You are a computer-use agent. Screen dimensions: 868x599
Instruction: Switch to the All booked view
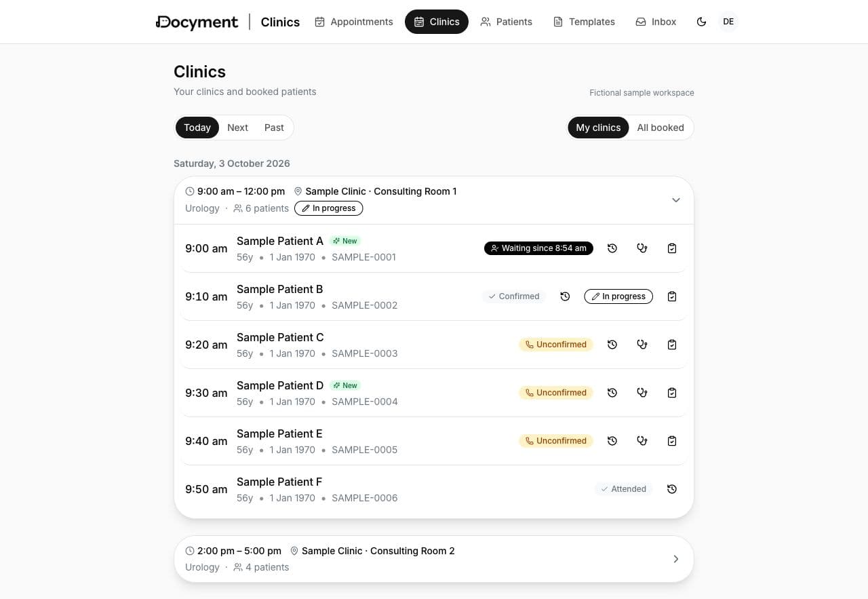tap(660, 128)
